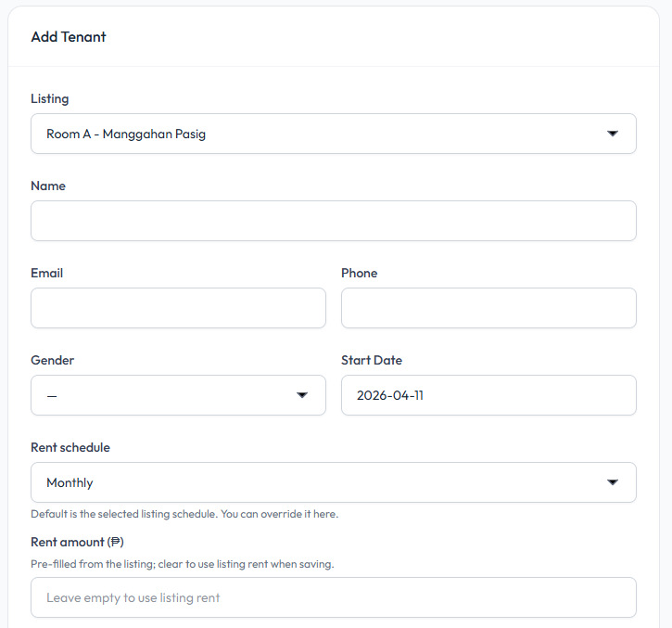Select the Phone number input field

pos(488,308)
